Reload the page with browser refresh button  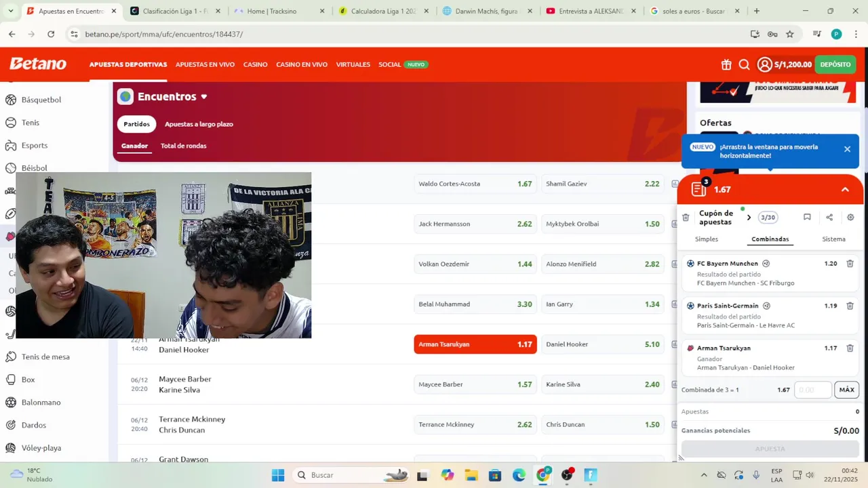tap(51, 34)
